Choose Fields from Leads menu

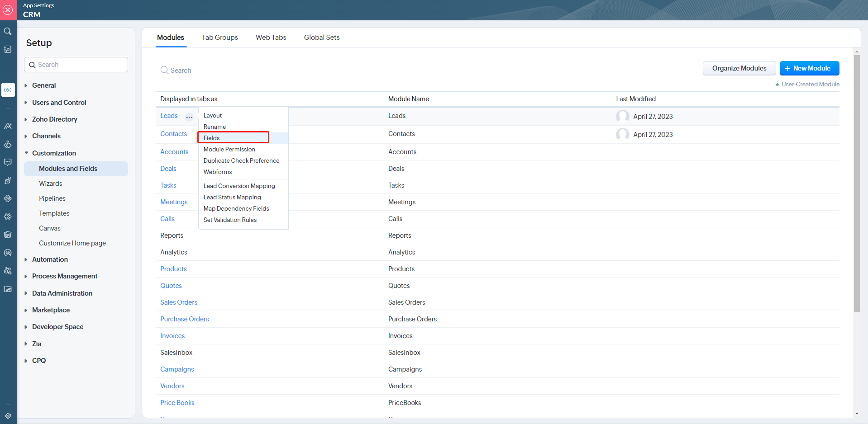click(211, 138)
